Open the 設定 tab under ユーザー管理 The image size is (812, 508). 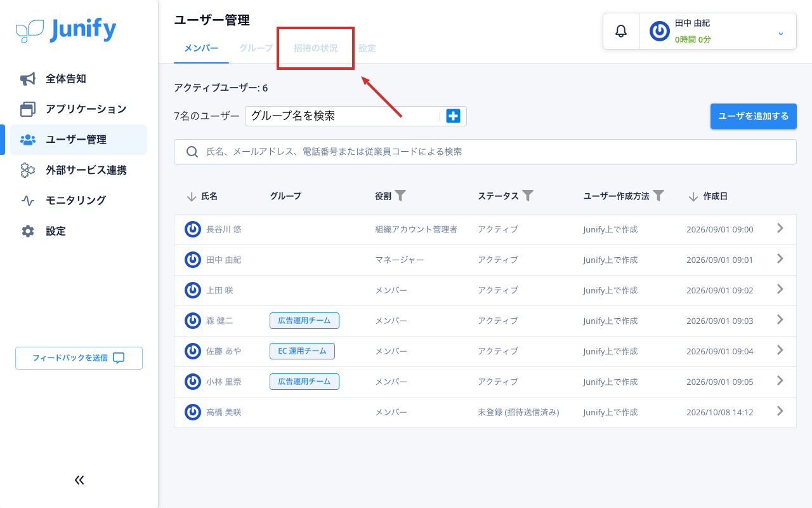367,48
